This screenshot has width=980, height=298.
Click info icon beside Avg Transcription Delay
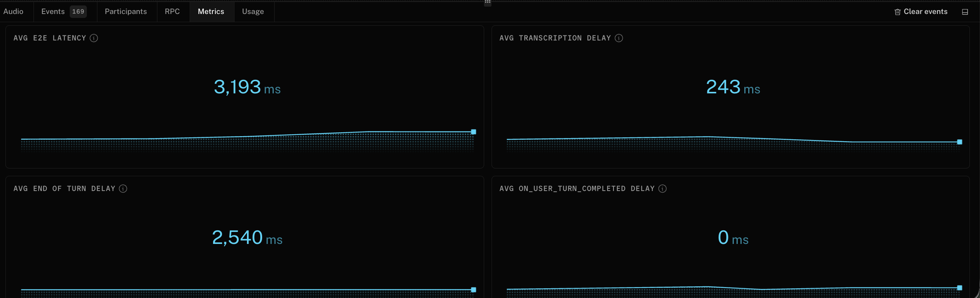pyautogui.click(x=619, y=38)
